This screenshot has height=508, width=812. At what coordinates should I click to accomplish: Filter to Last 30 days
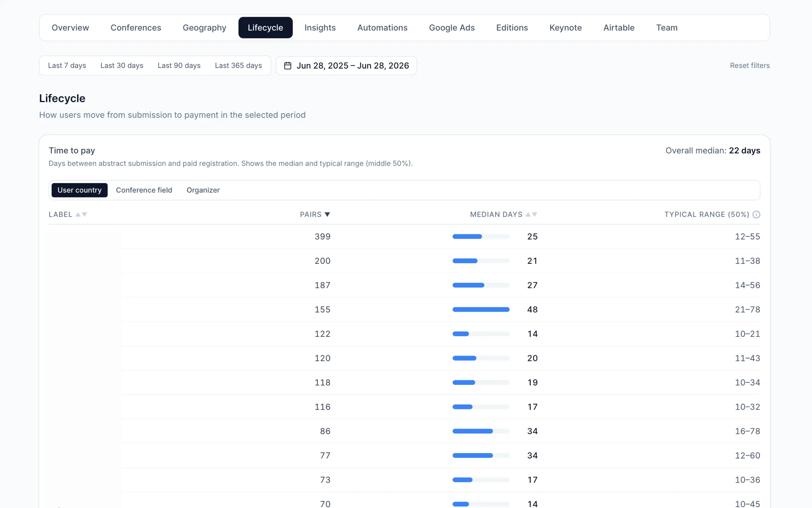tap(122, 65)
